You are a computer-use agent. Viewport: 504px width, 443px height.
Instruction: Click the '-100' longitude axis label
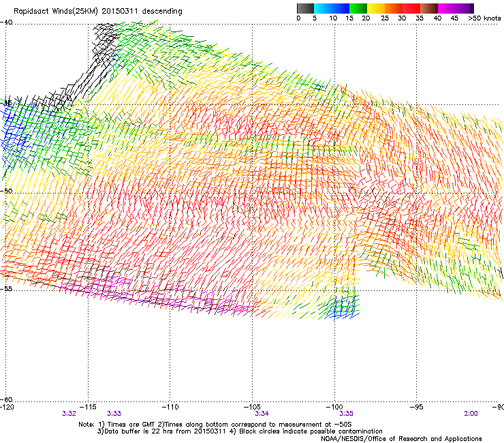334,408
